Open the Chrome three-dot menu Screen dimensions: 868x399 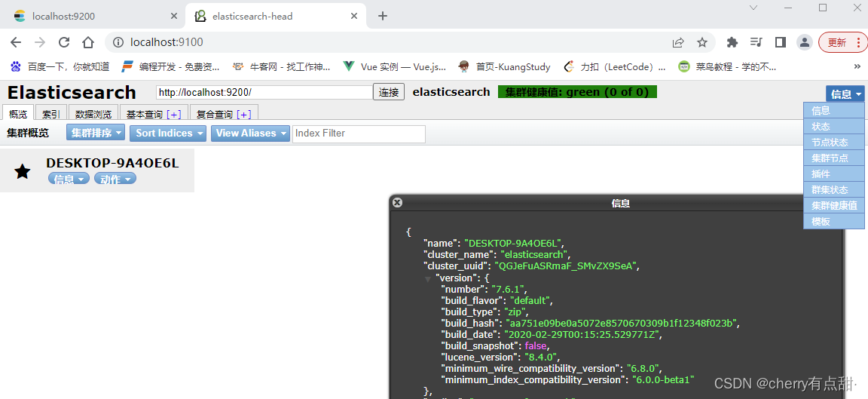tap(859, 43)
